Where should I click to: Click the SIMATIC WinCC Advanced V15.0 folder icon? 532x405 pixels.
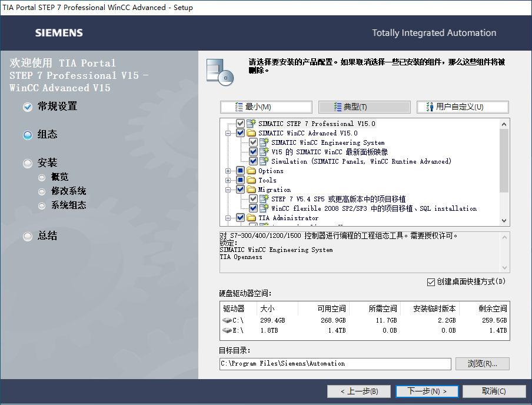pos(251,132)
